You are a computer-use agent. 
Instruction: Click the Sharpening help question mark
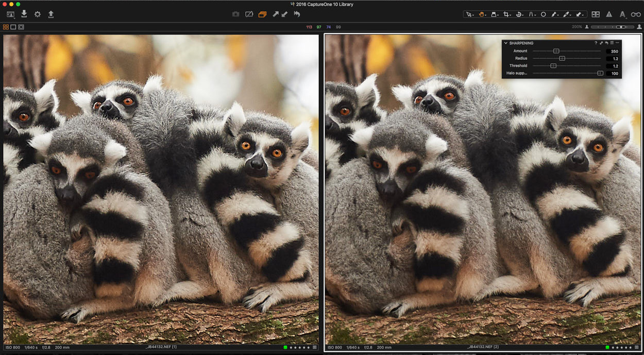[596, 43]
